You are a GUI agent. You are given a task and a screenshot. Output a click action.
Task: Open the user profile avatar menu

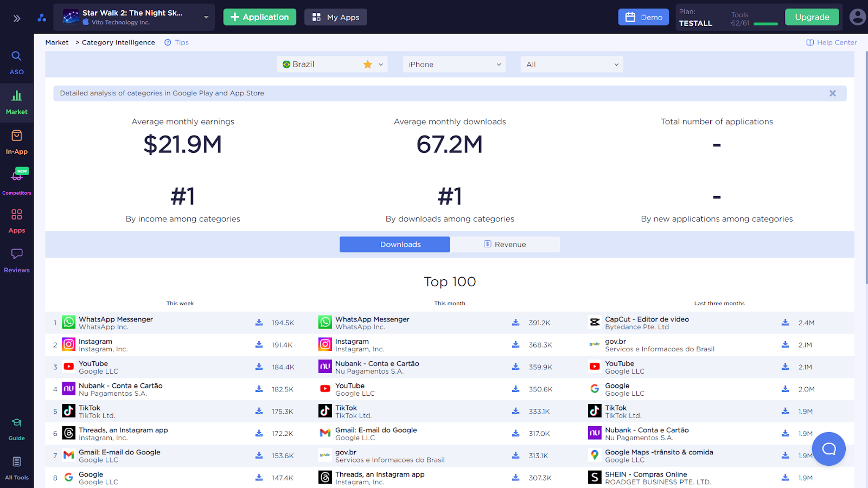click(x=858, y=17)
